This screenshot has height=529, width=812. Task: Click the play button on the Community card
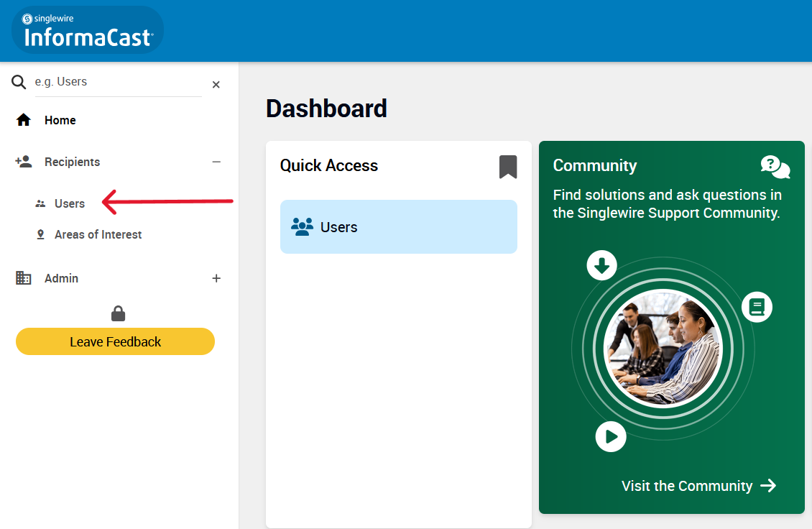click(x=611, y=436)
